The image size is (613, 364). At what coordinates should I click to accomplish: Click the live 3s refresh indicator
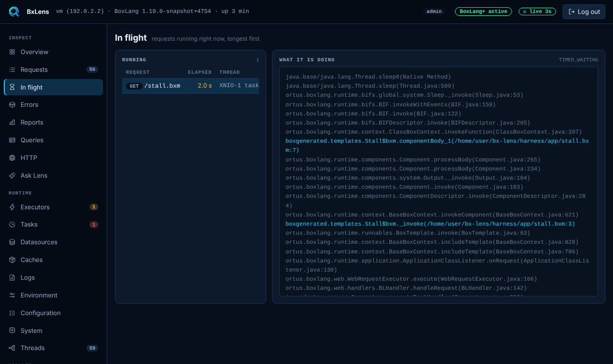click(537, 11)
